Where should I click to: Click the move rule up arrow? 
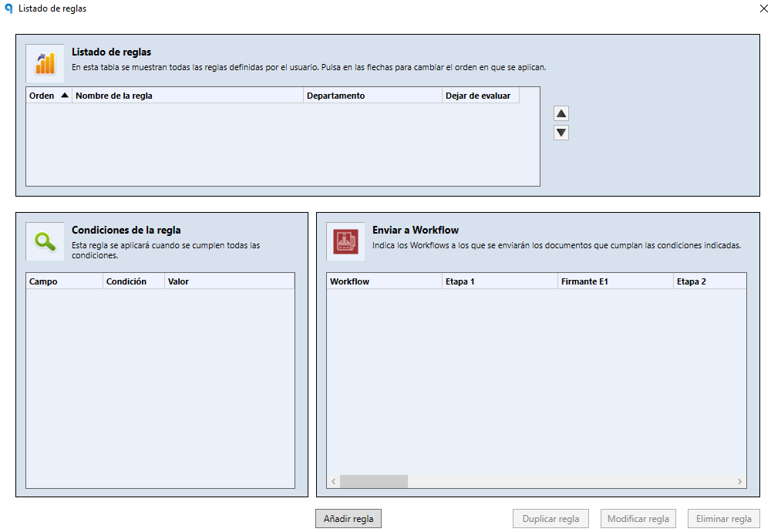coord(561,113)
